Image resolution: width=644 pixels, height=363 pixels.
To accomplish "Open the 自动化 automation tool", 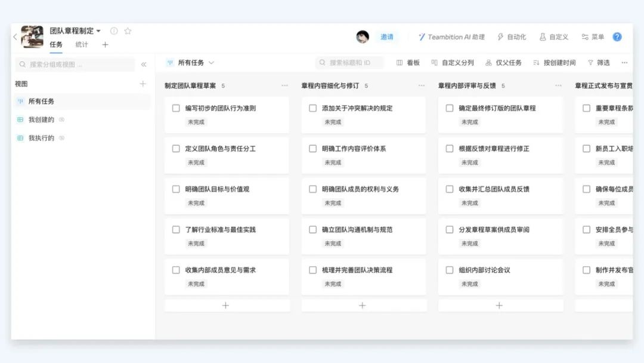I will tap(512, 37).
